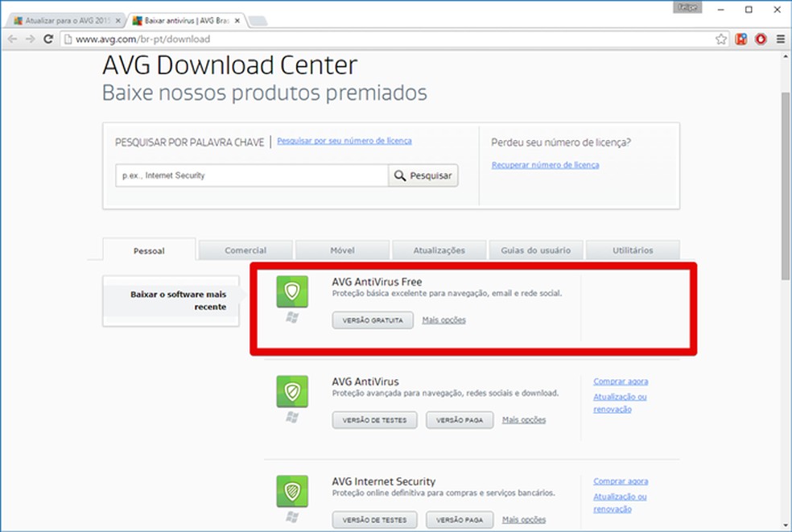Click the scrollbar down arrow

(784, 526)
